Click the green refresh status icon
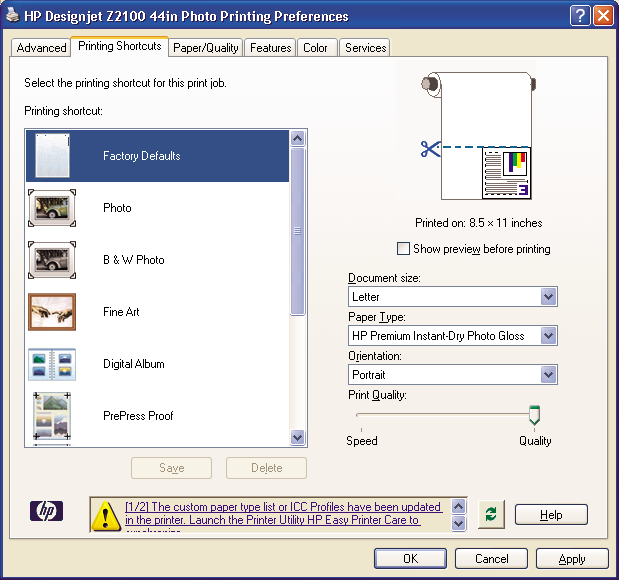Image resolution: width=619 pixels, height=580 pixels. (x=491, y=514)
